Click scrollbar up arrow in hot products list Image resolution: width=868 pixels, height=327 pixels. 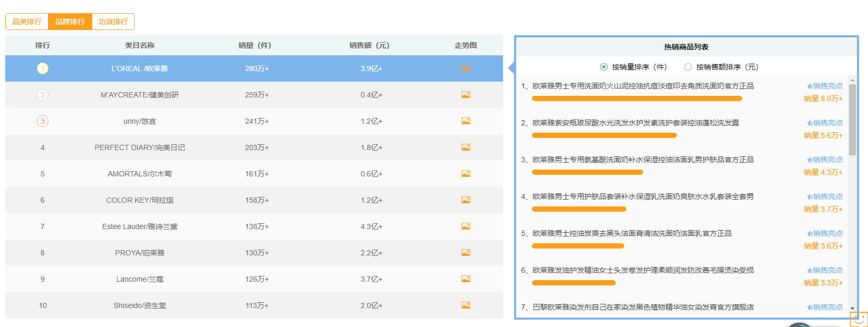[852, 81]
